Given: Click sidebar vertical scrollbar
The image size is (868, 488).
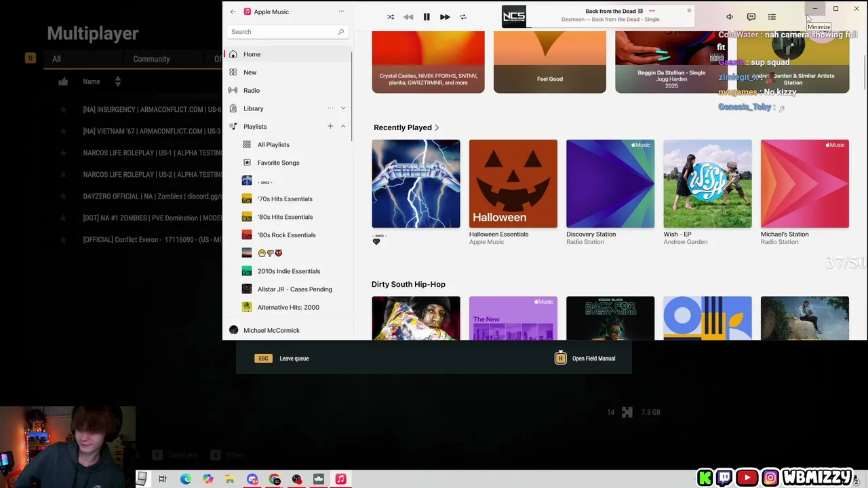Looking at the screenshot, I should (351, 95).
